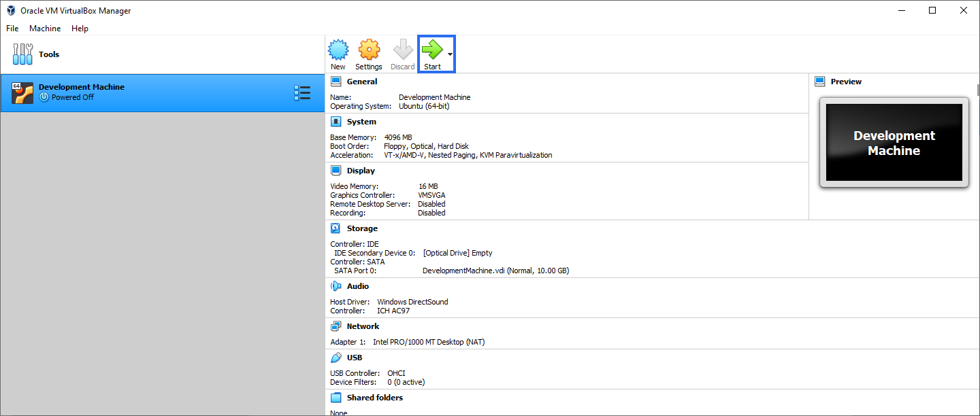Open the Help menu
980x416 pixels.
(x=80, y=29)
